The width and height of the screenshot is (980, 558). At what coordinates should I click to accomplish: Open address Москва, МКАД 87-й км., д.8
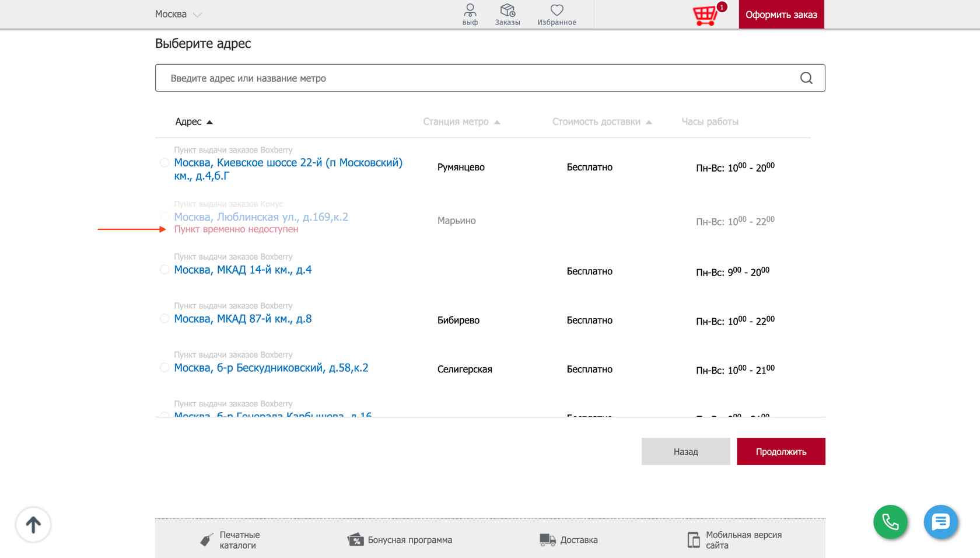[x=243, y=319]
